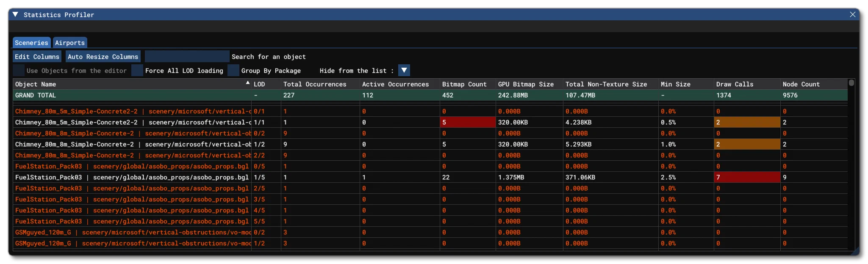Click Grand Total occurrences value 227
868x264 pixels.
coord(289,95)
